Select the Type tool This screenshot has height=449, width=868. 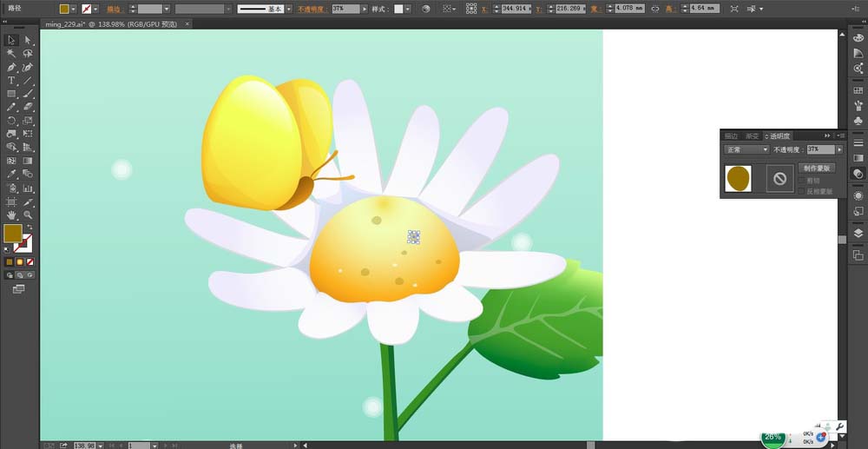click(x=11, y=80)
